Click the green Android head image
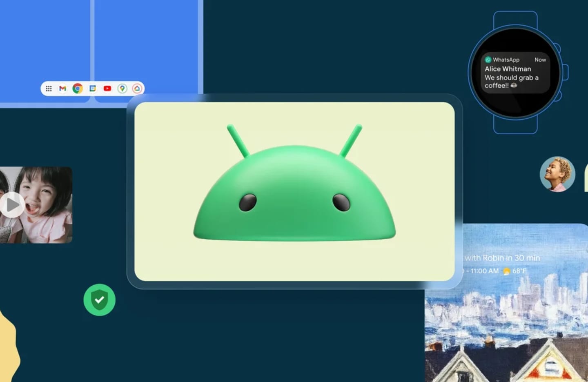The height and width of the screenshot is (382, 588). click(x=294, y=182)
